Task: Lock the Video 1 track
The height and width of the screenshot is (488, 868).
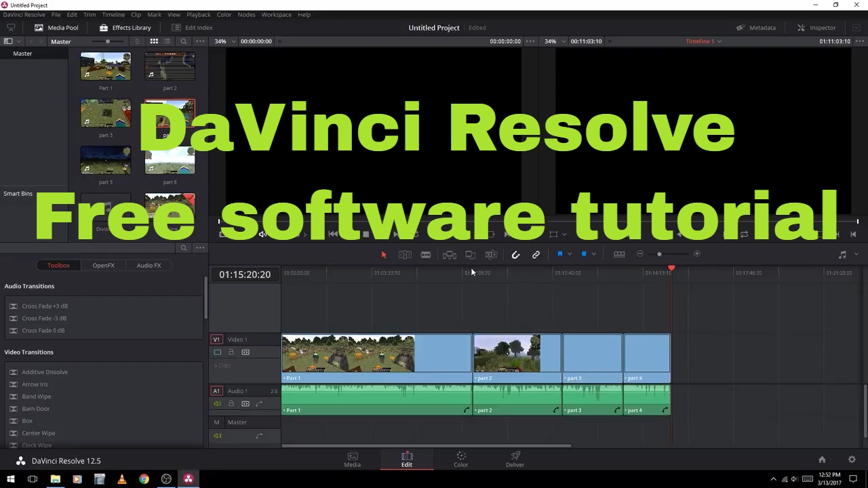Action: [x=231, y=352]
